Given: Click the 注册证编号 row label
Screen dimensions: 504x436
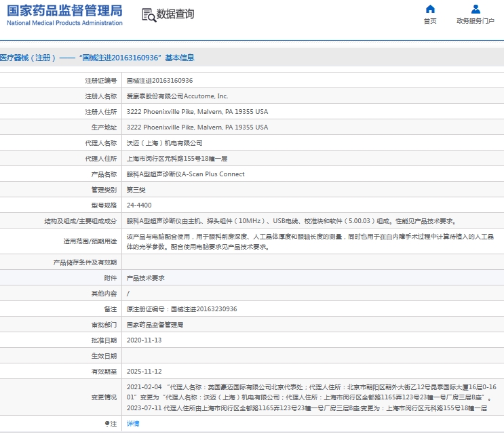Looking at the screenshot, I should click(x=101, y=81).
